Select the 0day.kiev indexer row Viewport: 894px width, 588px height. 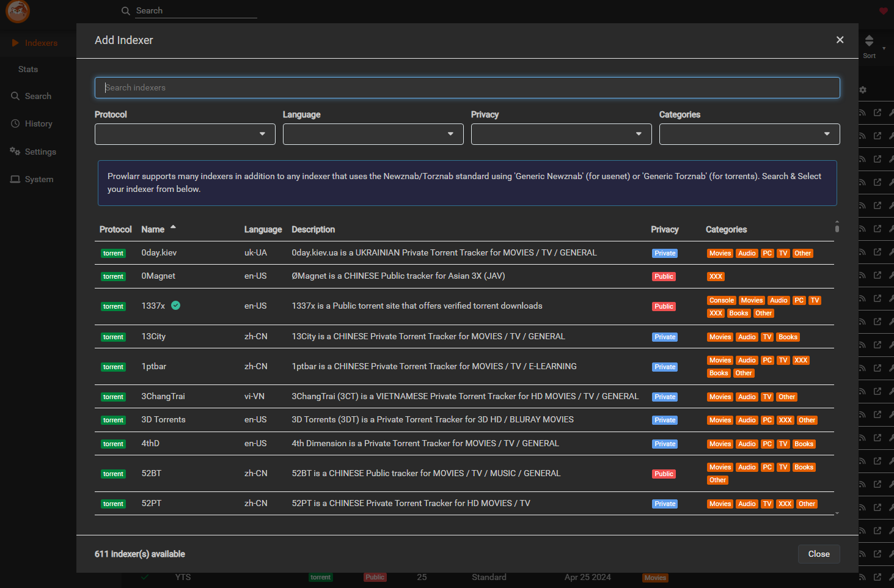coord(159,253)
